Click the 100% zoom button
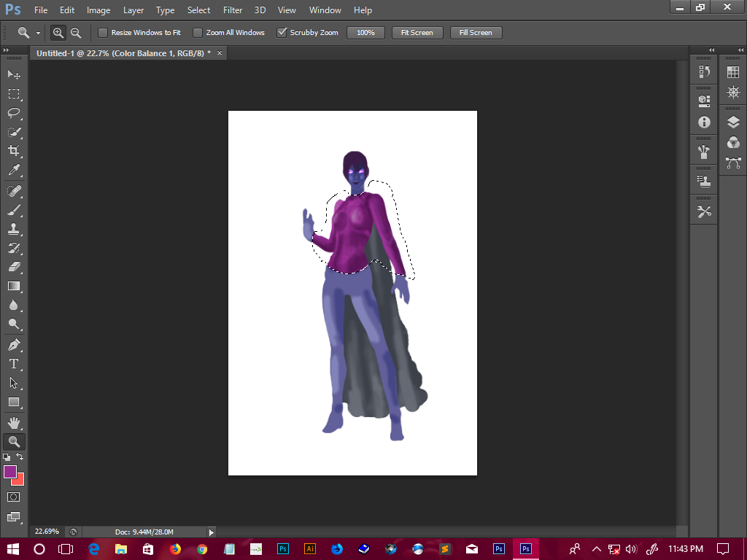The image size is (747, 560). [x=365, y=33]
